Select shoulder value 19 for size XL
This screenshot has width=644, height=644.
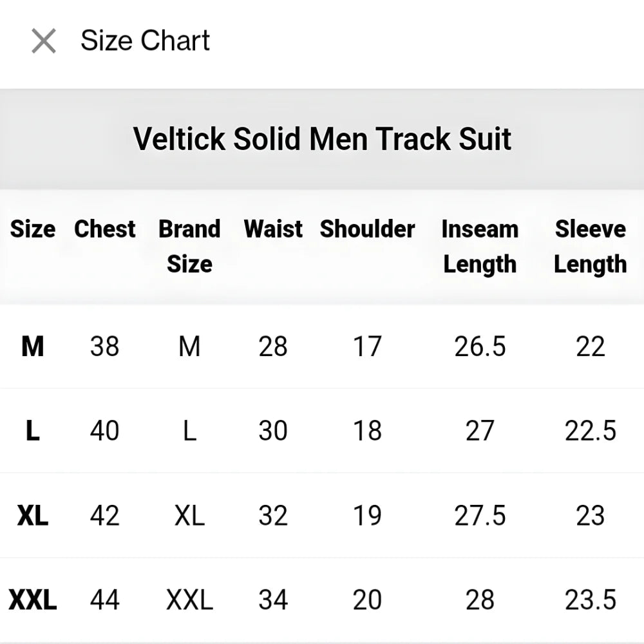tap(367, 515)
